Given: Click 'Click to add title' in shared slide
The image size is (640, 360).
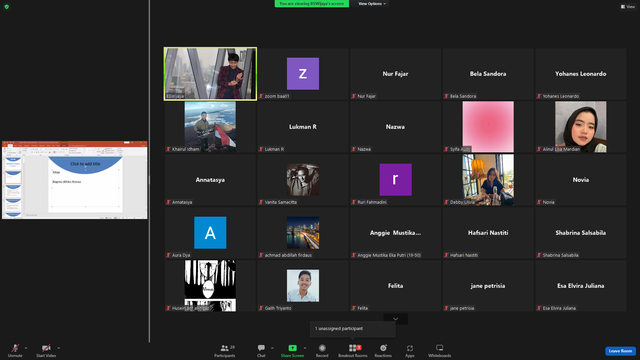Looking at the screenshot, I should point(85,164).
